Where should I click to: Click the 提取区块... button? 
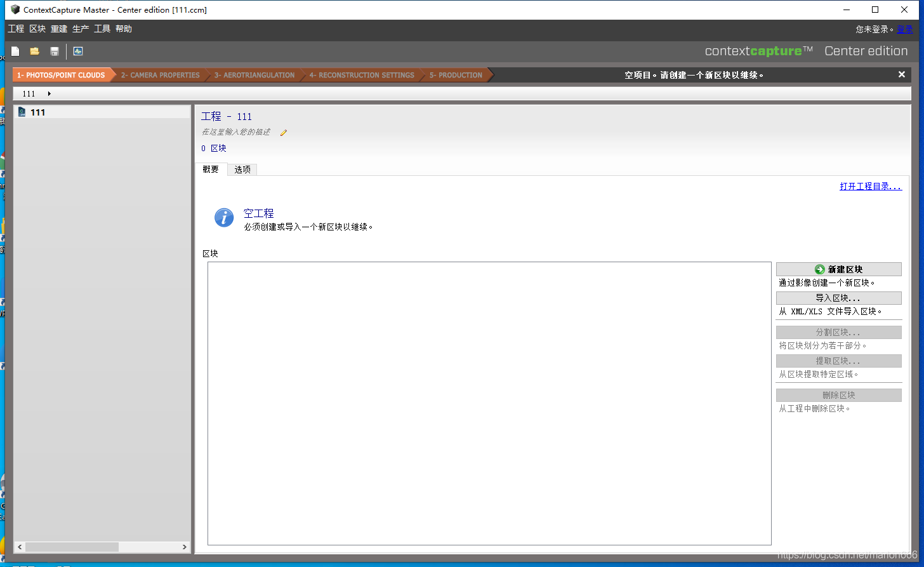tap(838, 361)
